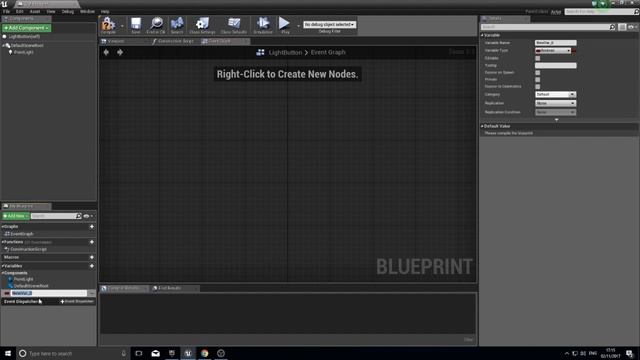Open the Variable Type dropdown
Screen dimensions: 640x360
pos(553,51)
